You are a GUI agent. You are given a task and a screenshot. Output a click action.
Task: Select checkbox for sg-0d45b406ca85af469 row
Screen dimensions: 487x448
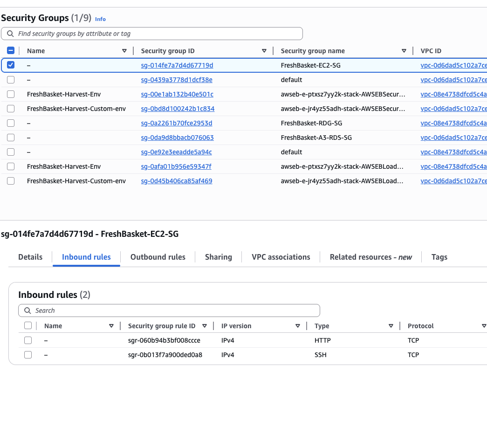[11, 181]
